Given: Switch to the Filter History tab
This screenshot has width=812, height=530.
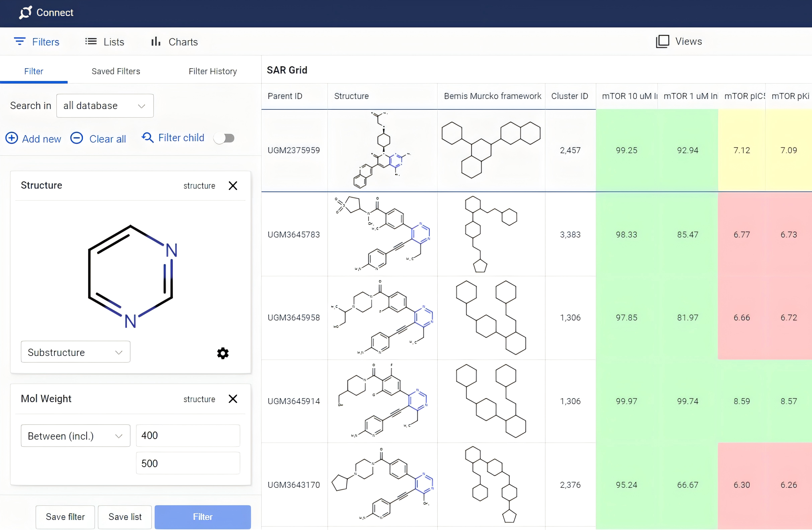Looking at the screenshot, I should tap(213, 71).
